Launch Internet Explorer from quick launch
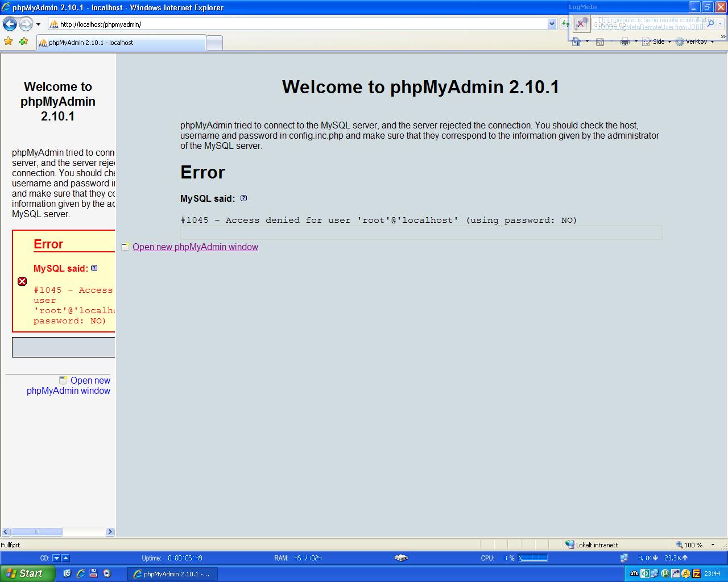 click(81, 573)
